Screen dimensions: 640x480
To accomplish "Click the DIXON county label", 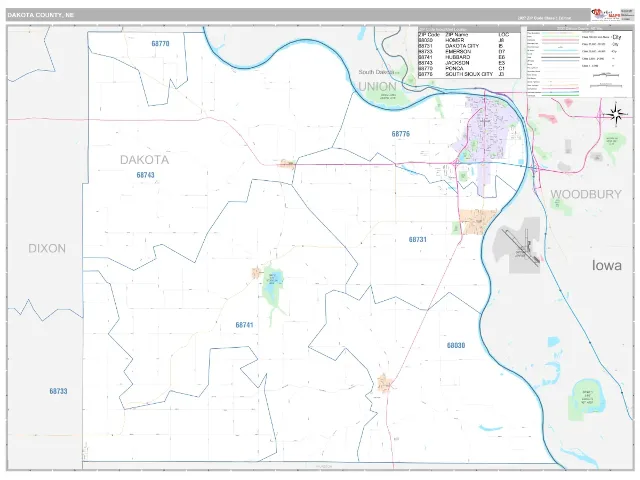I will [47, 248].
